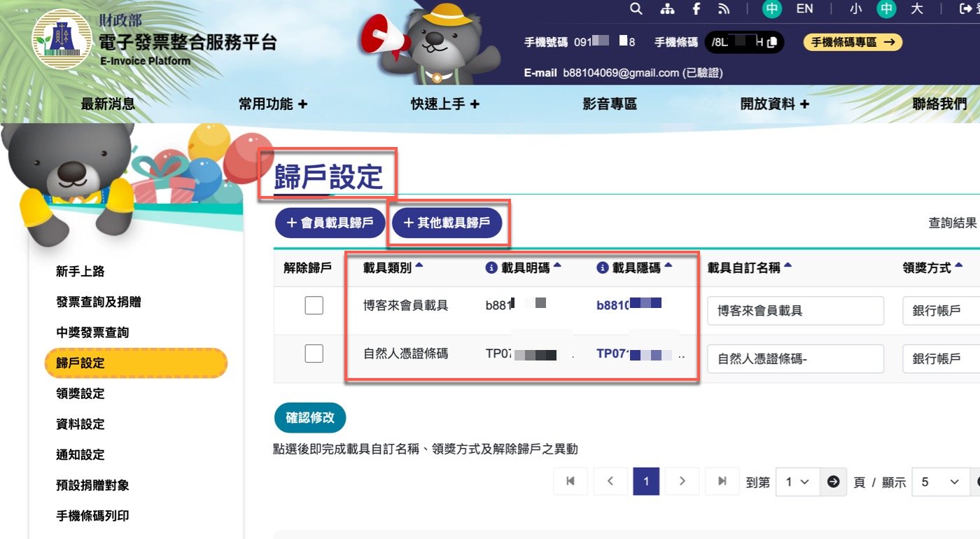Select 手機條碼列印 in sidebar

click(92, 516)
